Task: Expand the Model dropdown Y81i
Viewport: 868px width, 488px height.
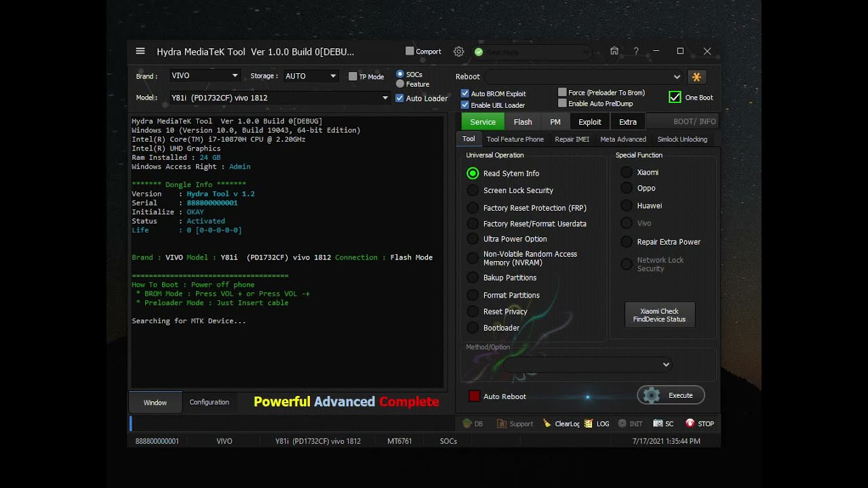Action: point(279,98)
